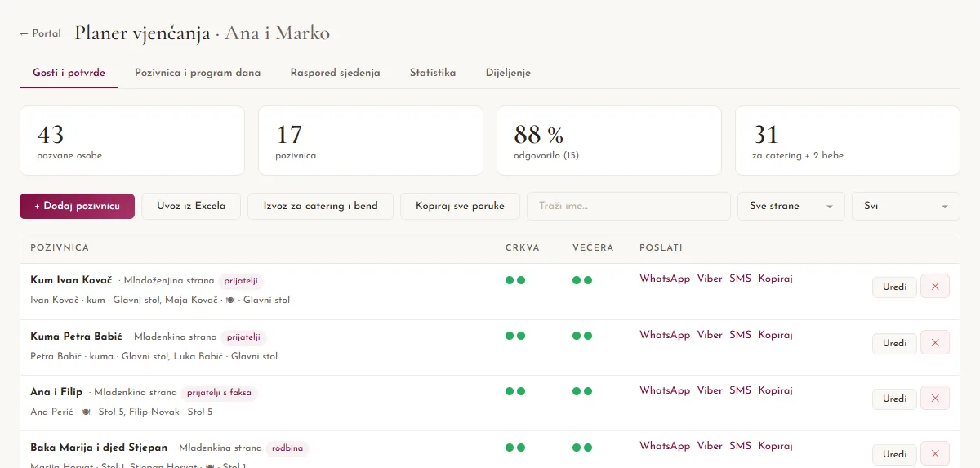Remove Baka Marija i djed Stjepan row
980x468 pixels.
click(935, 454)
